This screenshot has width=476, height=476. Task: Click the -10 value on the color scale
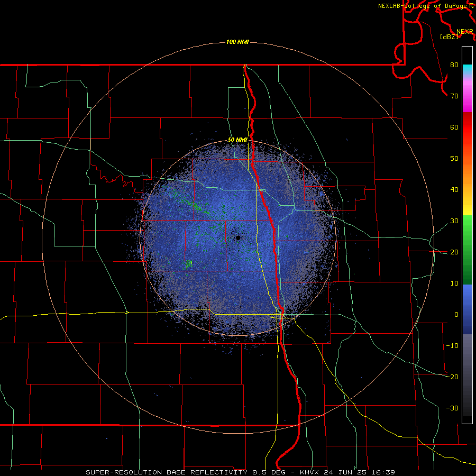452,346
